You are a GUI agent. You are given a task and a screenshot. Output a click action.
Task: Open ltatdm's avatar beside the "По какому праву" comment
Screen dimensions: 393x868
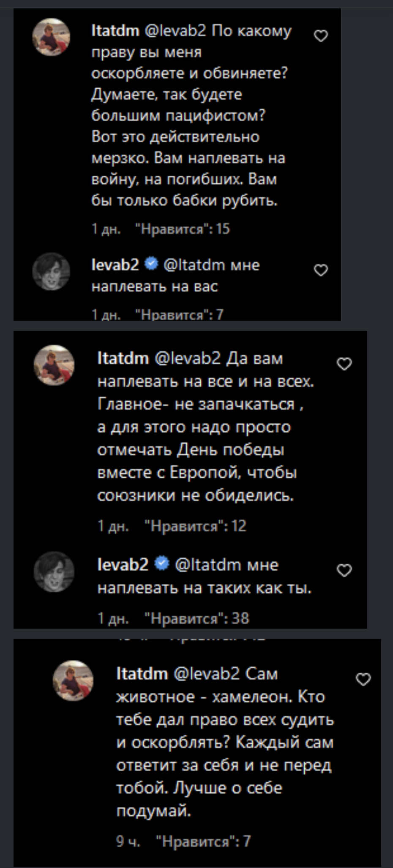point(51,37)
